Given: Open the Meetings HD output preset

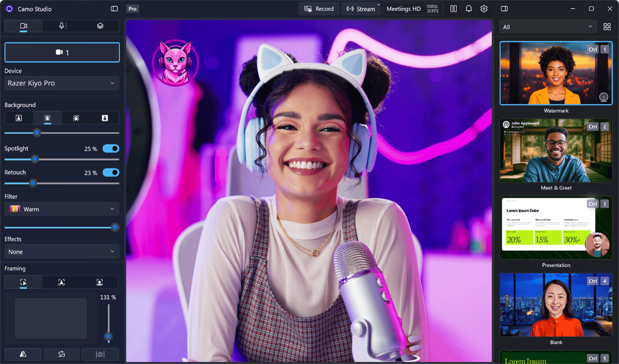Looking at the screenshot, I should [x=413, y=9].
